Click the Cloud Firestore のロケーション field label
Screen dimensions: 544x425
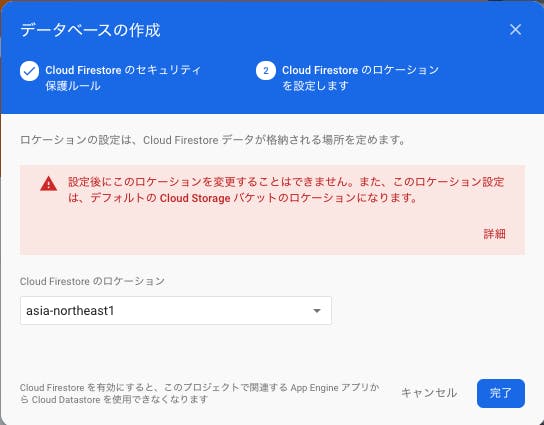(x=92, y=281)
